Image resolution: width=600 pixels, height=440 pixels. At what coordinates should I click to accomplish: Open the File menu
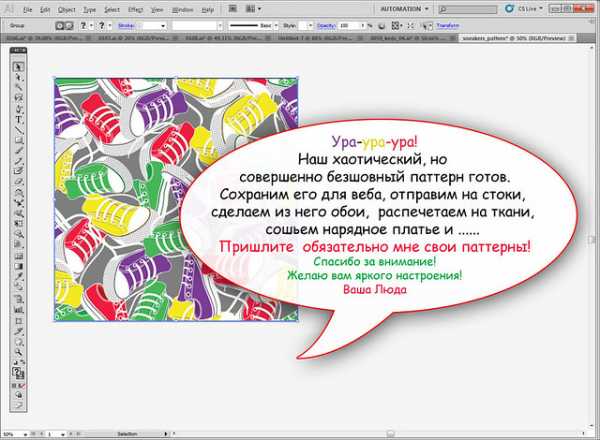pos(26,8)
